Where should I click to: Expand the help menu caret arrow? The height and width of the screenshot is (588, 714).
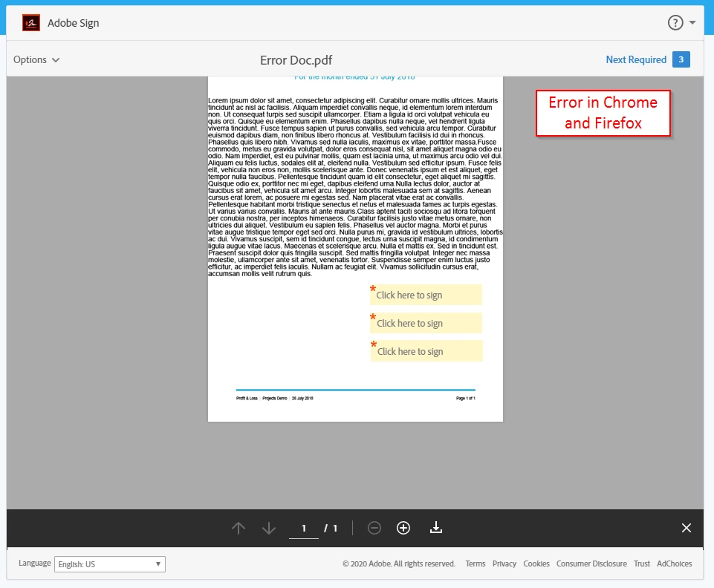[692, 22]
